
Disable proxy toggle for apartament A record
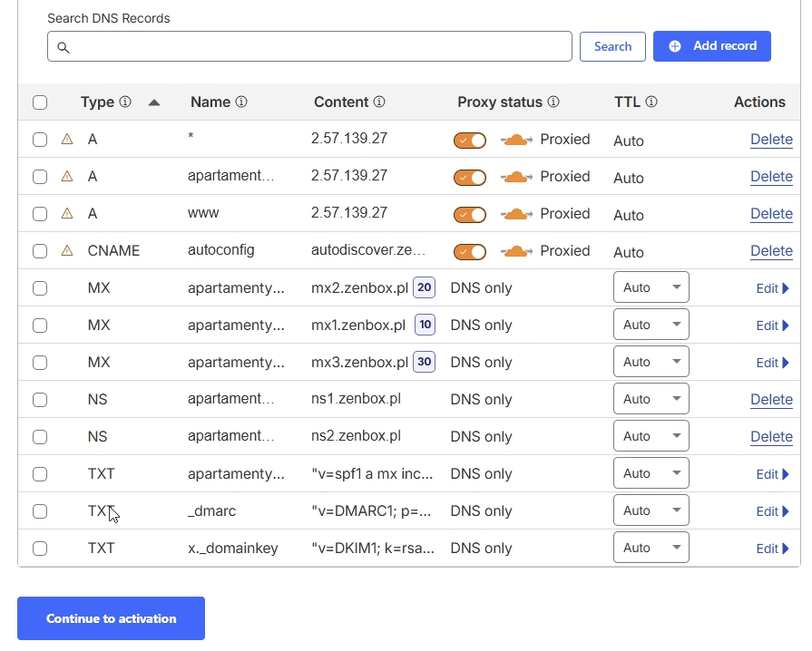click(470, 178)
